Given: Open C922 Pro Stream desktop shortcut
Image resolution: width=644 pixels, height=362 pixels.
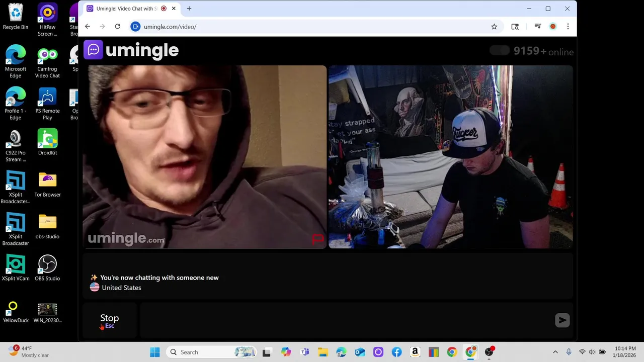Looking at the screenshot, I should tap(16, 146).
